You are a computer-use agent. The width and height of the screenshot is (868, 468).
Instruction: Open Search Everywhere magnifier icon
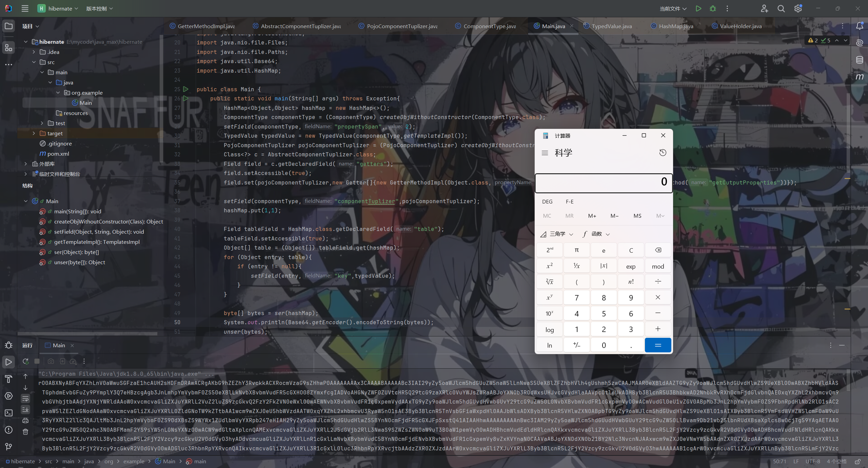[781, 8]
